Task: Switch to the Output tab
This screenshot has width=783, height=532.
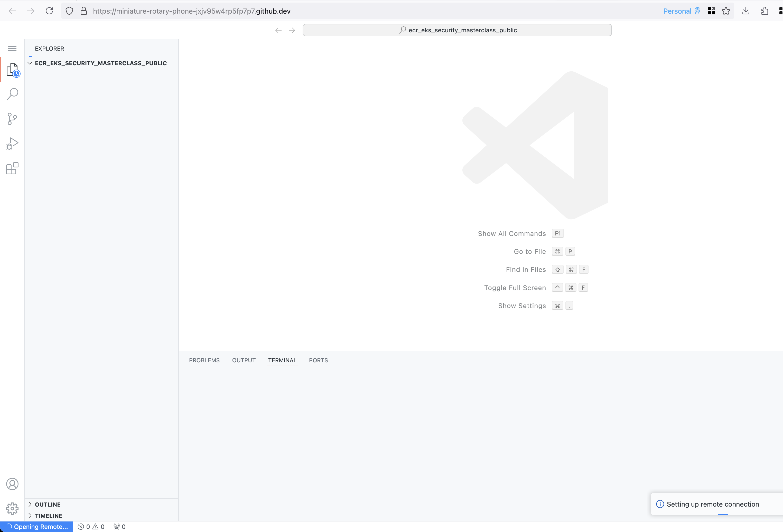Action: pos(244,360)
